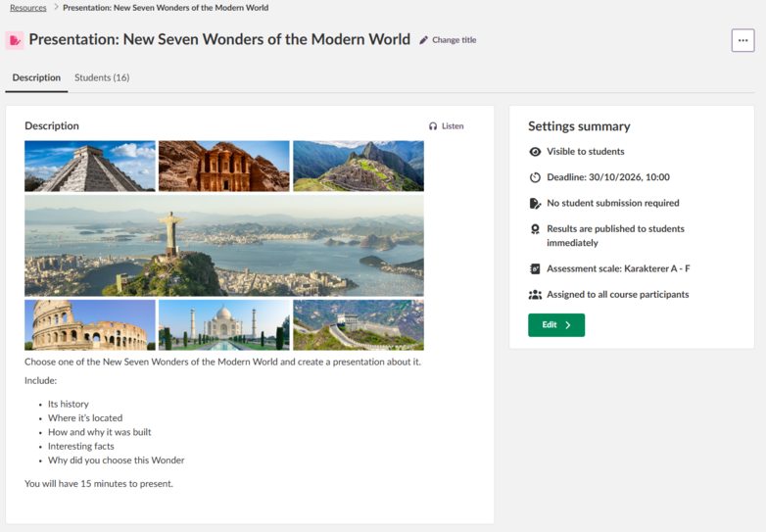Screen dimensions: 766x532
Task: Click the pink assignment icon beside the title
Action: pyautogui.click(x=15, y=40)
